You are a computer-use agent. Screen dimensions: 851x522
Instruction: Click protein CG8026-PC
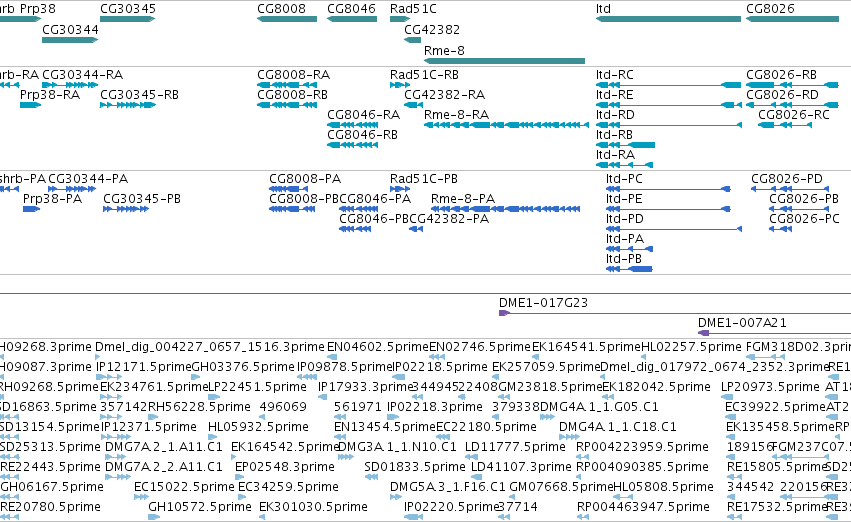coord(780,229)
